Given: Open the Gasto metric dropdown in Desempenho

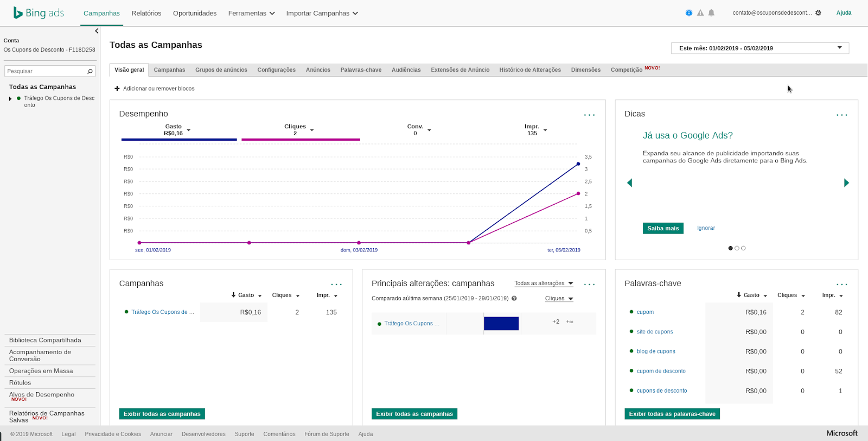Looking at the screenshot, I should tap(189, 130).
